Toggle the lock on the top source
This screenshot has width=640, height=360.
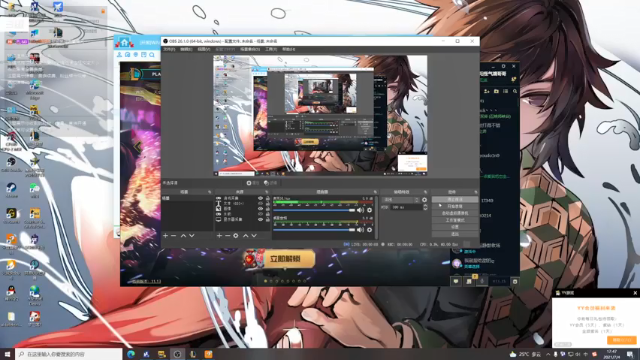pos(268,198)
